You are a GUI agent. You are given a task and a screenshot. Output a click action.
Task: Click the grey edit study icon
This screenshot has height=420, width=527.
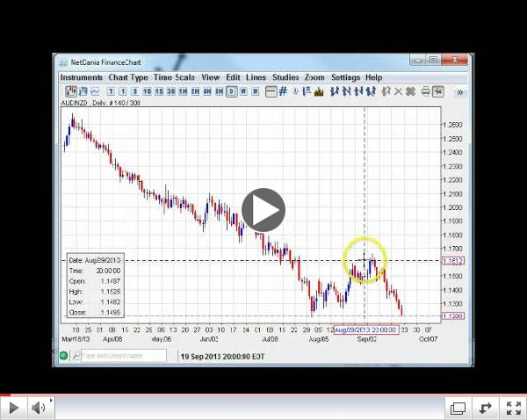pyautogui.click(x=386, y=91)
